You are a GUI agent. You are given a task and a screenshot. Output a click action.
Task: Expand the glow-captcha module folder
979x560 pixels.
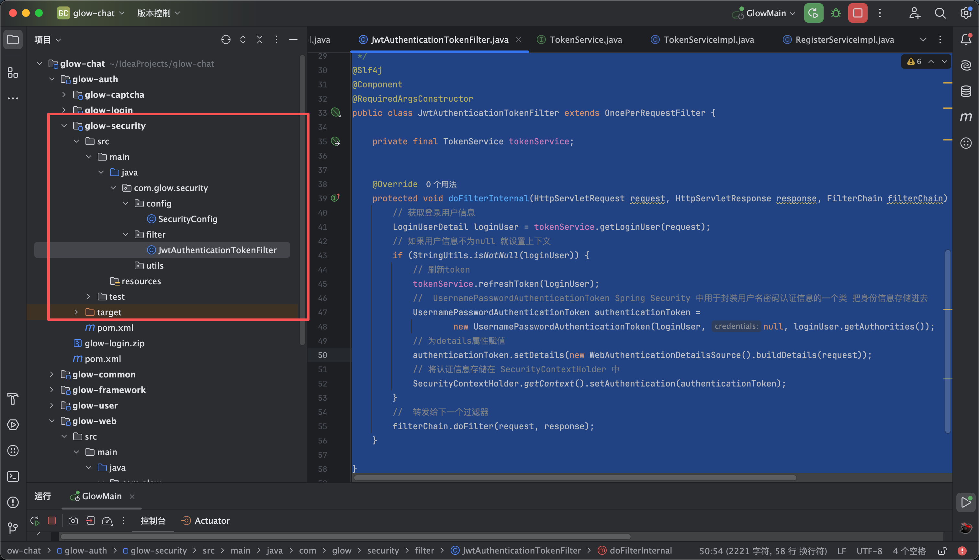coord(64,95)
